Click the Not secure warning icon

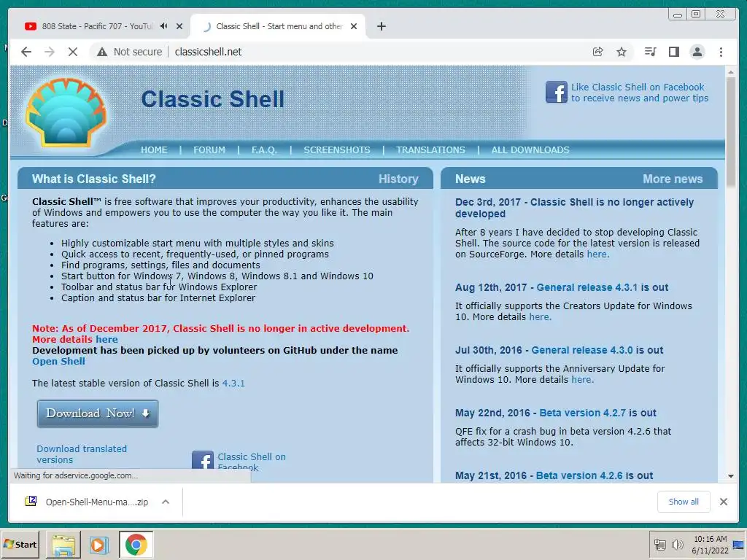pyautogui.click(x=102, y=52)
